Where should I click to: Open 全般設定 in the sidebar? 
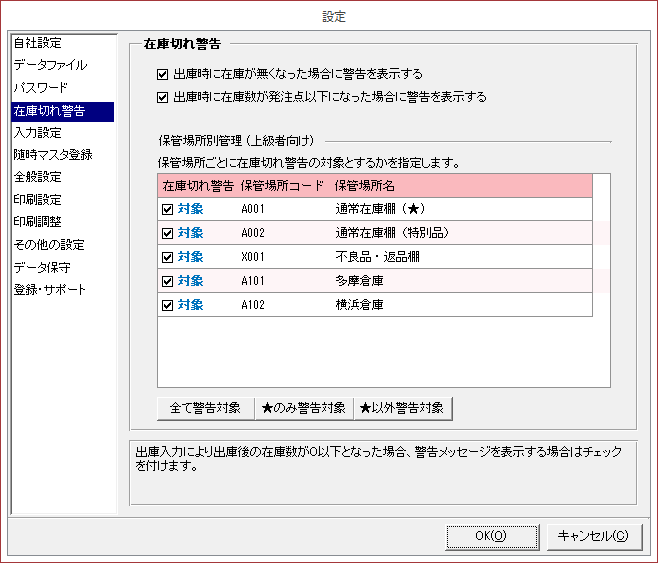tap(37, 177)
